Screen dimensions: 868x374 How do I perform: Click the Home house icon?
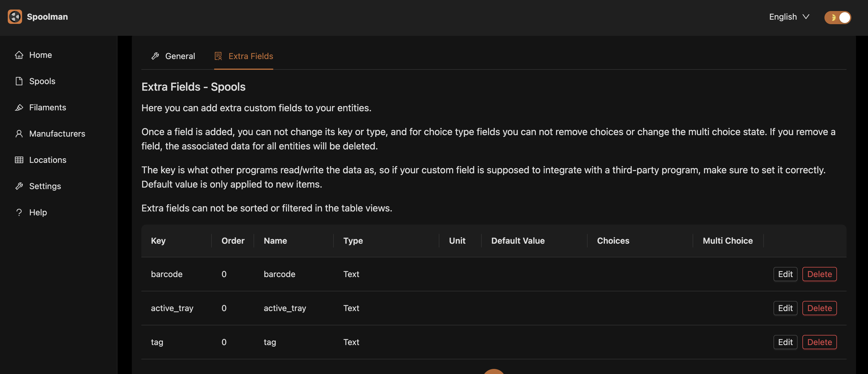[x=19, y=55]
